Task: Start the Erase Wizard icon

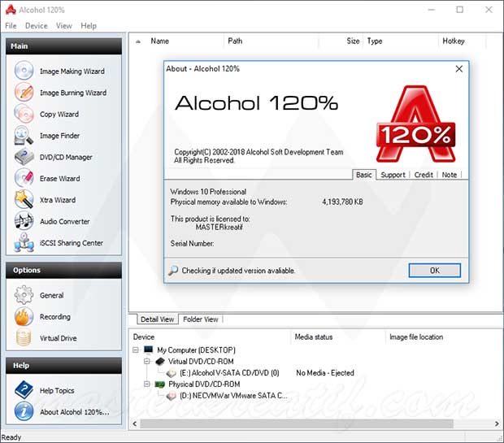Action: 24,178
